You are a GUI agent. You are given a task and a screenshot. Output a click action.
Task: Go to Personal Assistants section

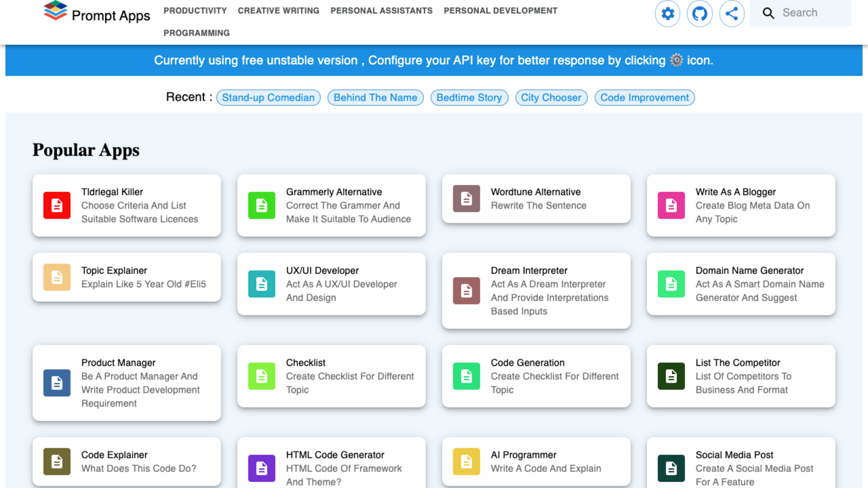381,10
